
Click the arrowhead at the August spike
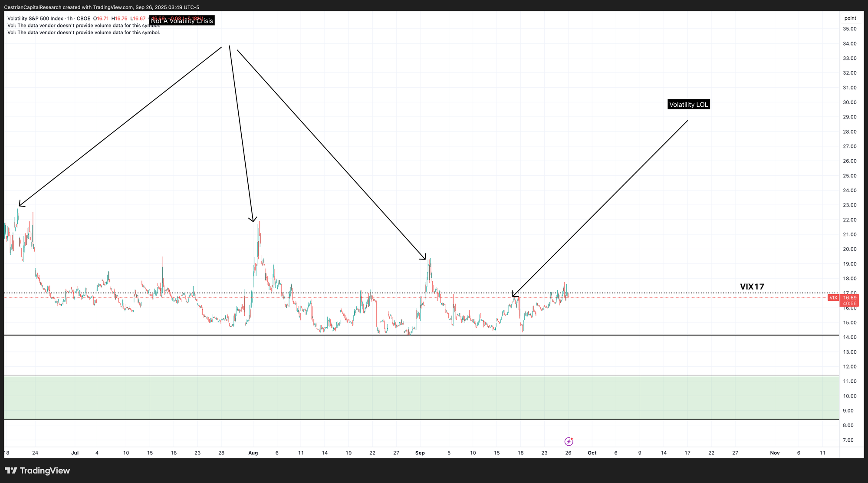click(253, 221)
